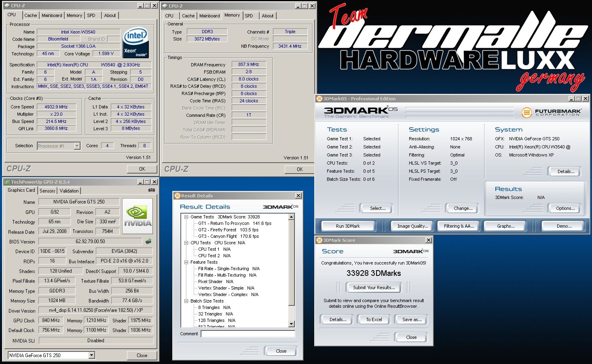The height and width of the screenshot is (364, 592).
Task: Switch to the Cache tab in first CPU-Z
Action: pos(30,15)
